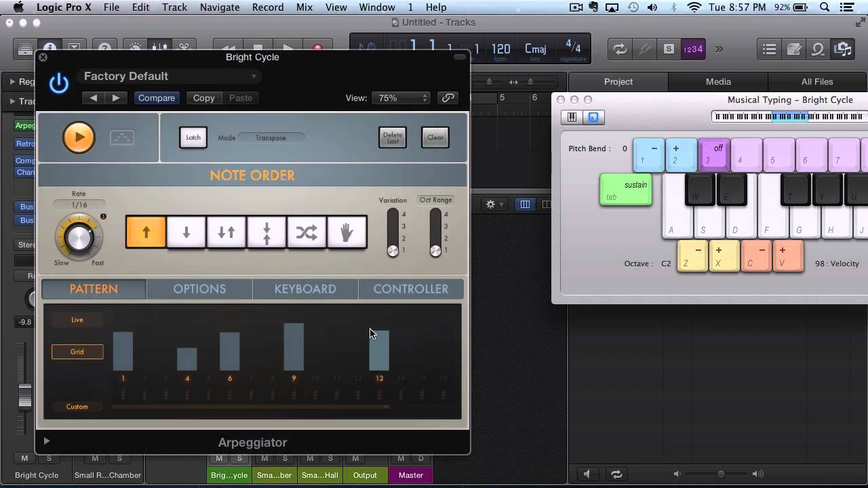The image size is (868, 488).
Task: Switch to the KEYBOARD tab
Action: pos(305,289)
